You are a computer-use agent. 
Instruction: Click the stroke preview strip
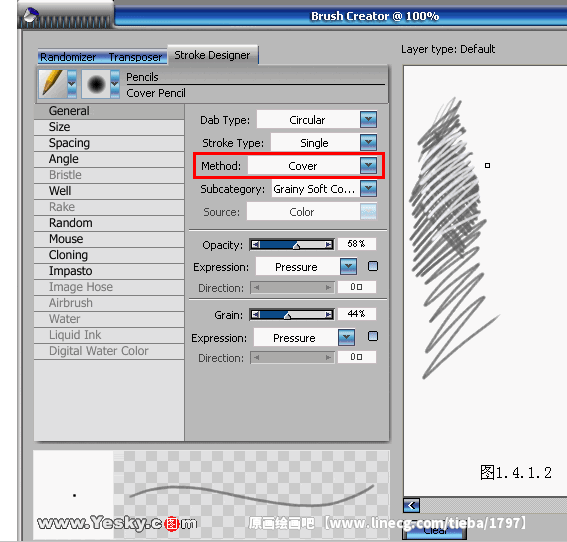pyautogui.click(x=252, y=495)
